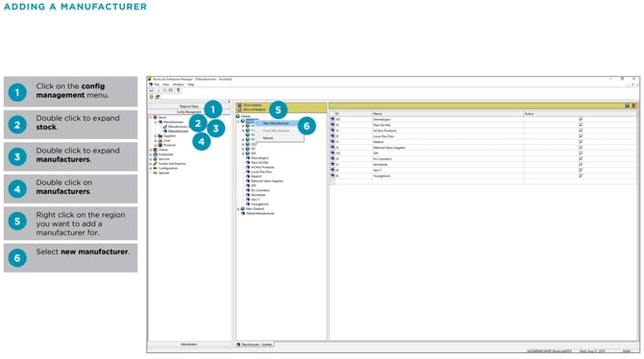Select New Manufacturer from the context menu

277,123
